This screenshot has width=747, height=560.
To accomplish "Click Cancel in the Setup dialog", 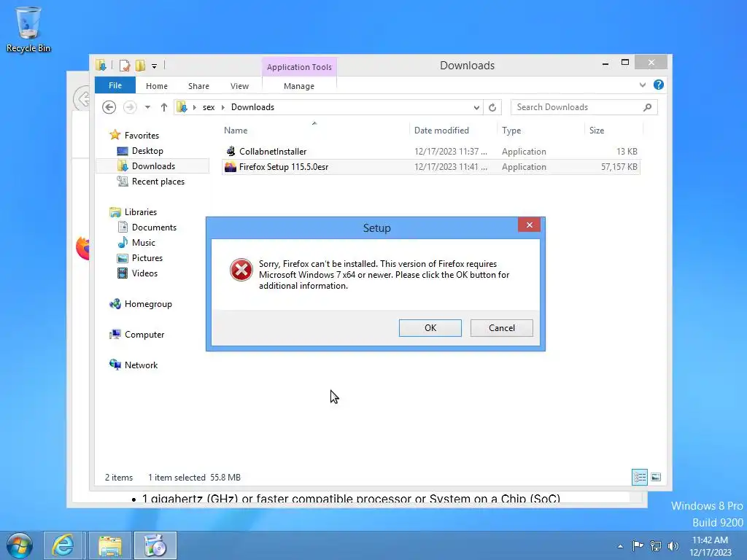I will pos(502,327).
